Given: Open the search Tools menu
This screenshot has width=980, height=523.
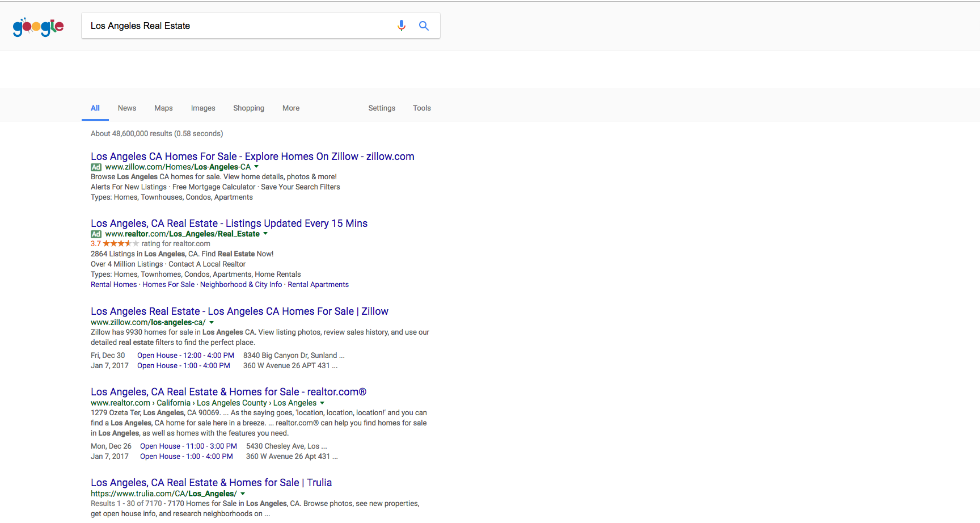Looking at the screenshot, I should point(421,108).
